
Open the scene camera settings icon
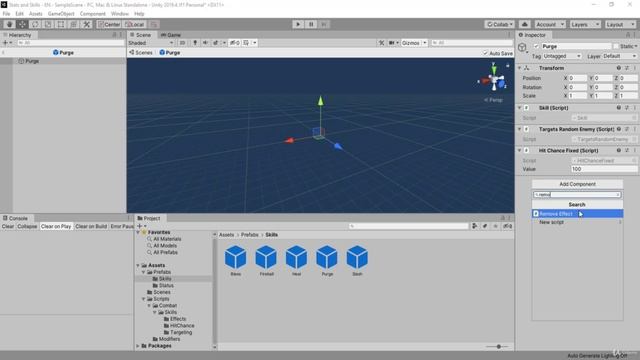(392, 42)
